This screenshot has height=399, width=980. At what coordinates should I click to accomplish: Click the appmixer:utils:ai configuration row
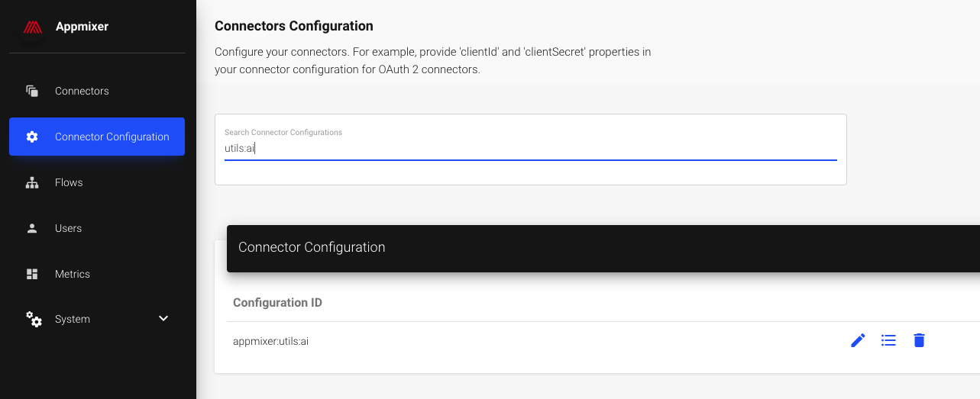(271, 341)
